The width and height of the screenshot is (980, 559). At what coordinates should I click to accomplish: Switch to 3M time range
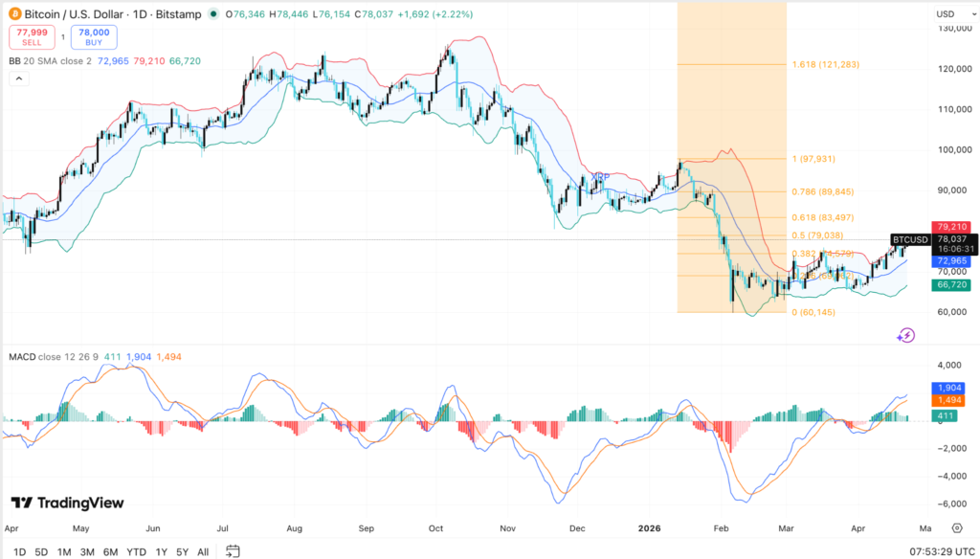(x=87, y=551)
